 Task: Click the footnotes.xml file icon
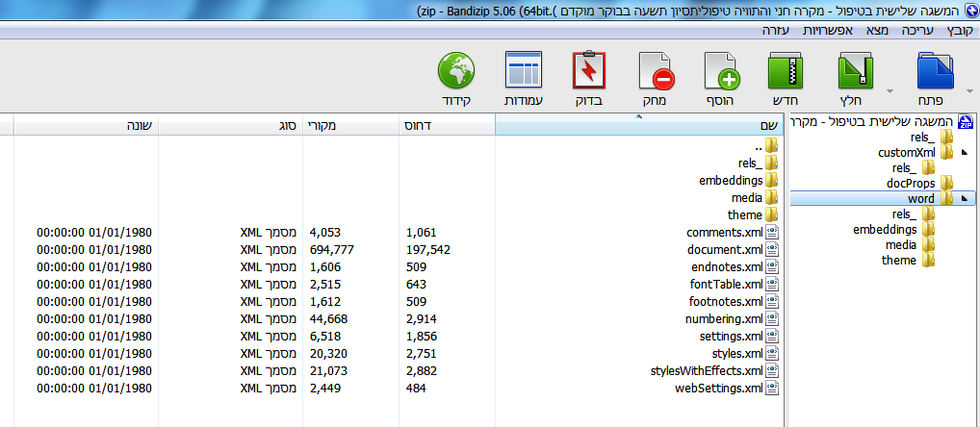(x=772, y=302)
